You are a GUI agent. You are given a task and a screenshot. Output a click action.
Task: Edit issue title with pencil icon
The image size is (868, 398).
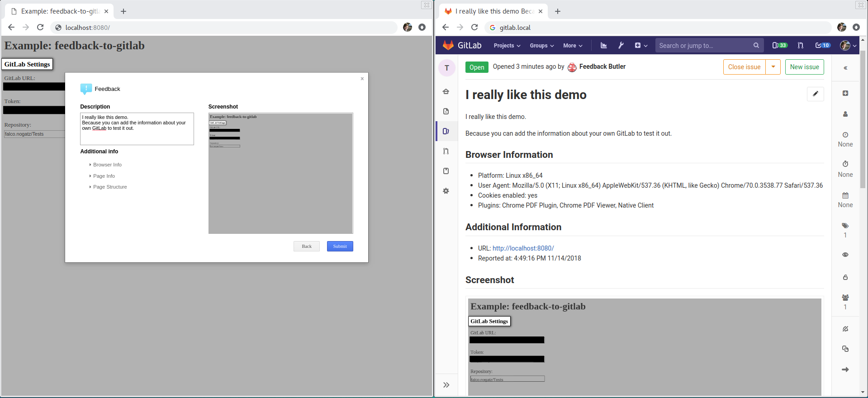coord(816,94)
